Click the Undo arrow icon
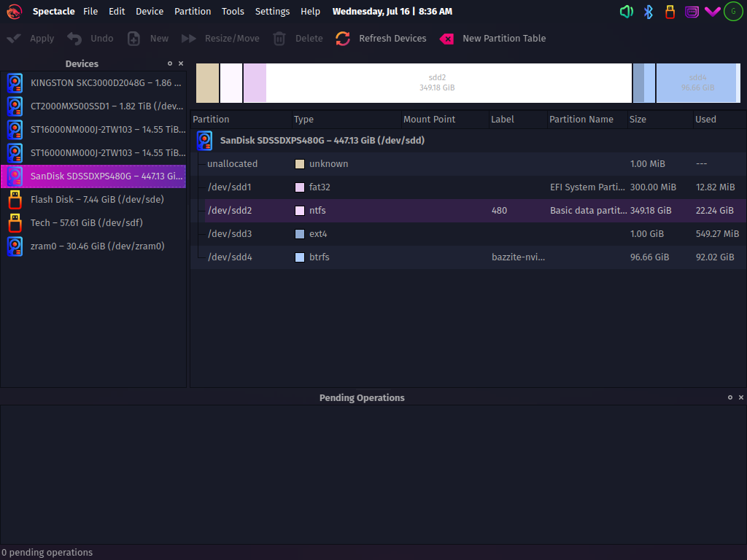The image size is (747, 560). 74,39
